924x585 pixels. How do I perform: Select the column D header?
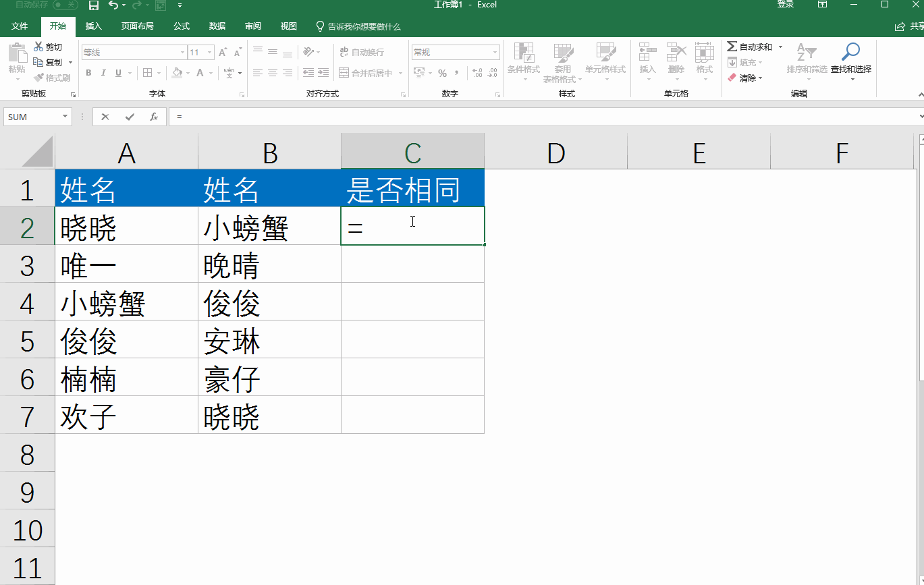coord(555,152)
